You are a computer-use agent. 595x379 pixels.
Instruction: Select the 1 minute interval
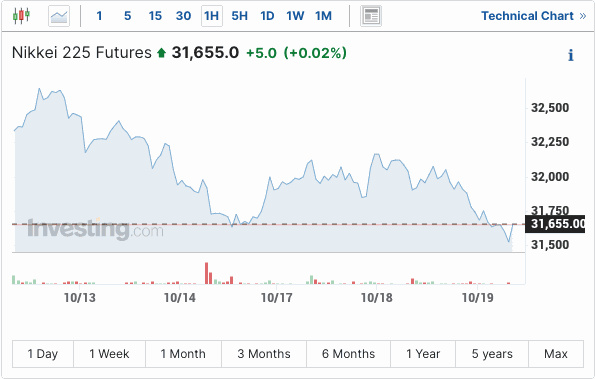pyautogui.click(x=99, y=16)
